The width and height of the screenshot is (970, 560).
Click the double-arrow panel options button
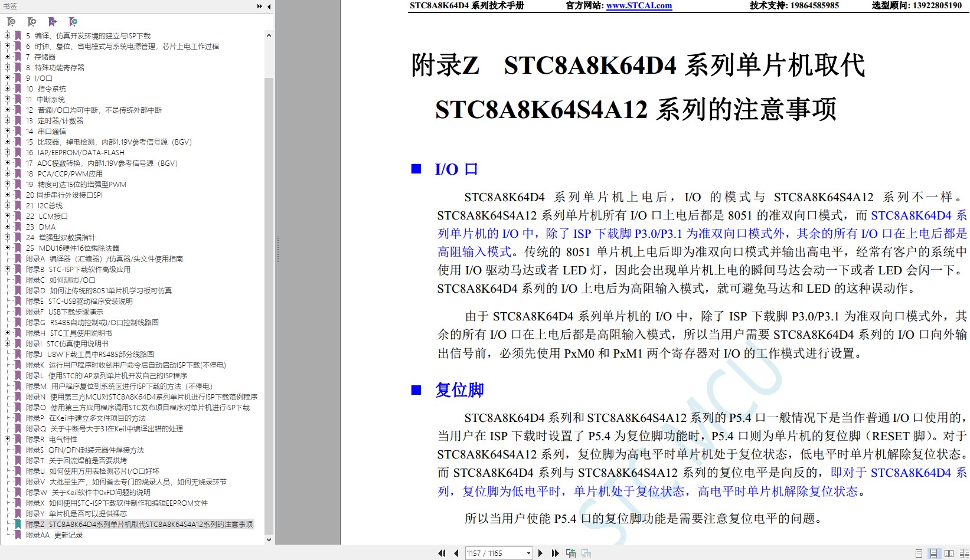(260, 6)
